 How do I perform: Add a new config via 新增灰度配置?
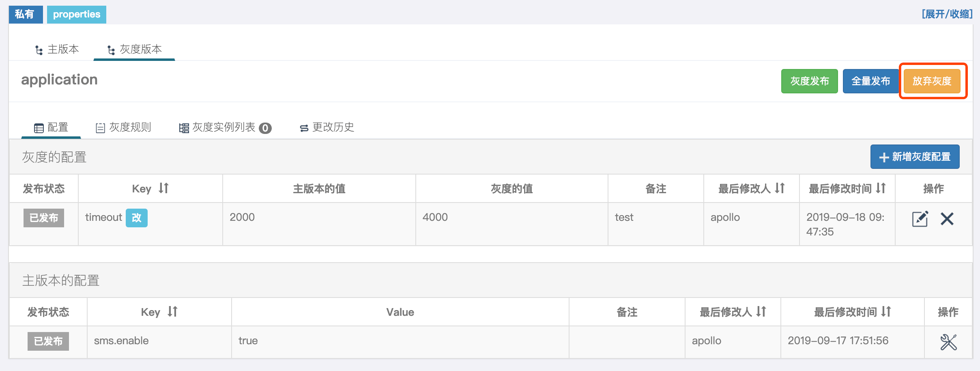(x=915, y=157)
